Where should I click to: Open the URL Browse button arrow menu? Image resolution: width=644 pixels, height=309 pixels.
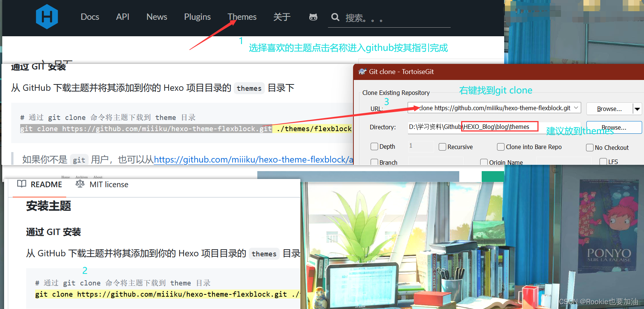[x=637, y=109]
